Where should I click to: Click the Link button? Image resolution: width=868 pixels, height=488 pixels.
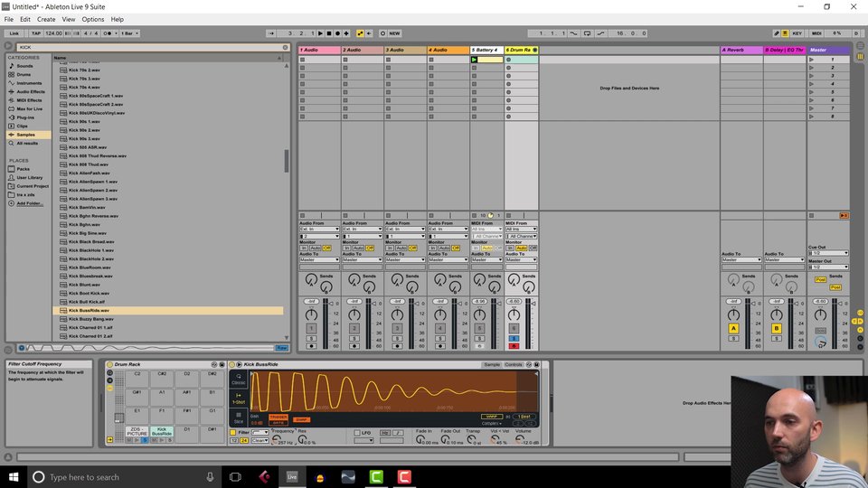(x=14, y=33)
